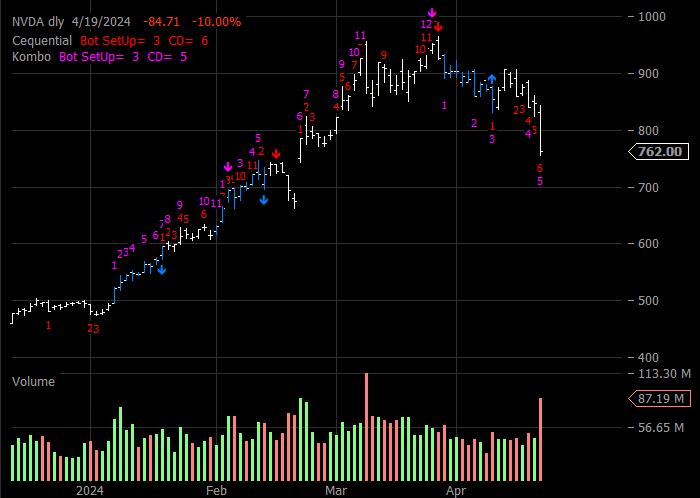Image resolution: width=700 pixels, height=498 pixels.
Task: Select the Kombo indicator label
Action: point(31,57)
